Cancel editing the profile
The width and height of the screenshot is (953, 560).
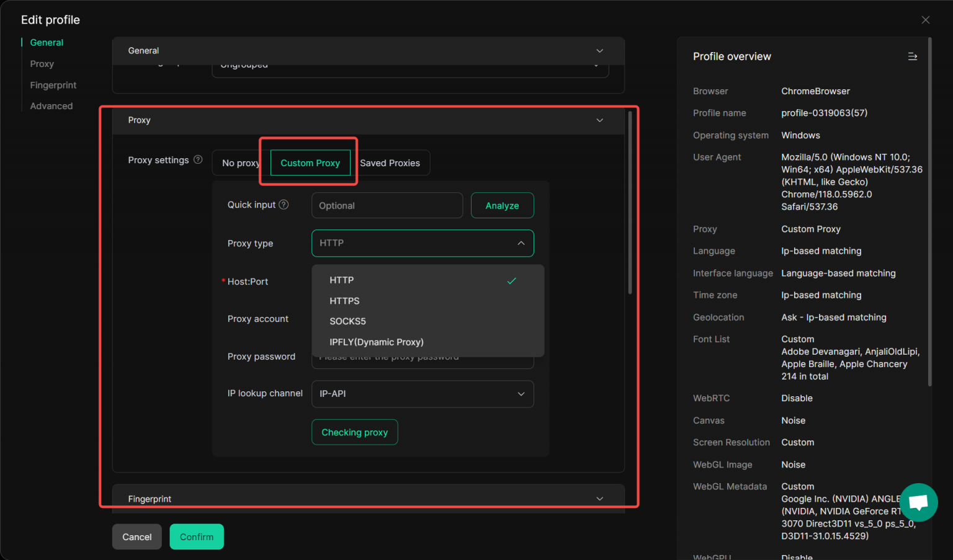click(x=136, y=536)
